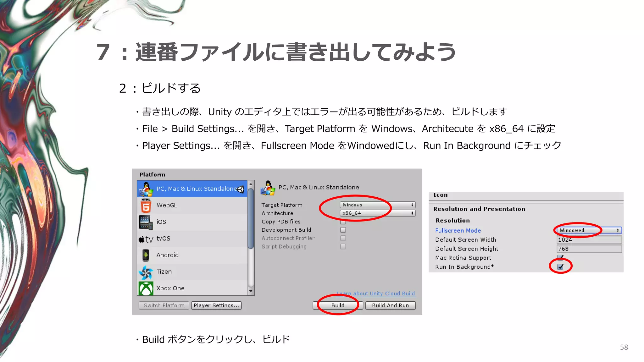Select the Android platform row
The image size is (644, 362).
coord(192,255)
